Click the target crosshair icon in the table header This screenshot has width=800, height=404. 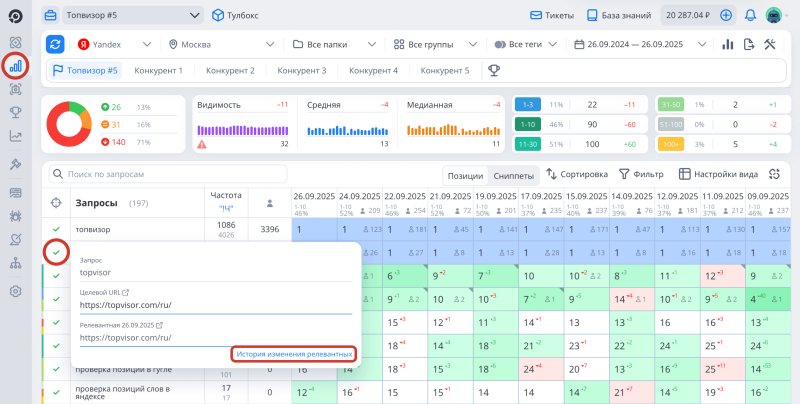coord(56,203)
